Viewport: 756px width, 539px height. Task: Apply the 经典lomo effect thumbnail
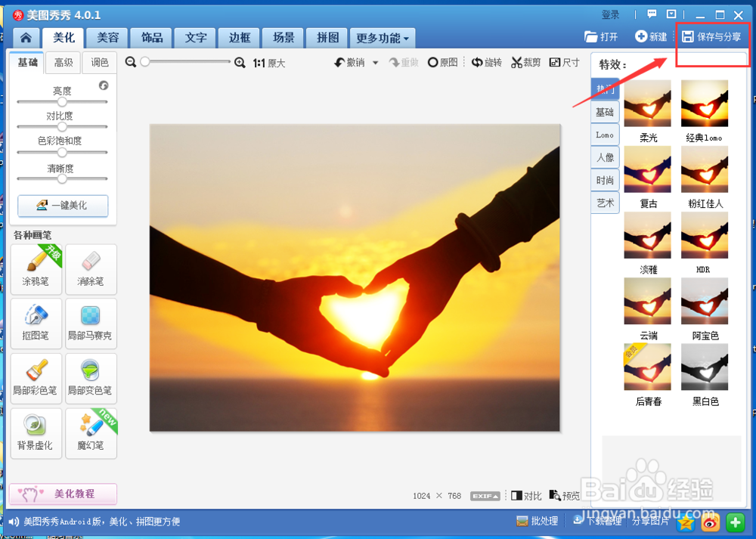pyautogui.click(x=705, y=103)
